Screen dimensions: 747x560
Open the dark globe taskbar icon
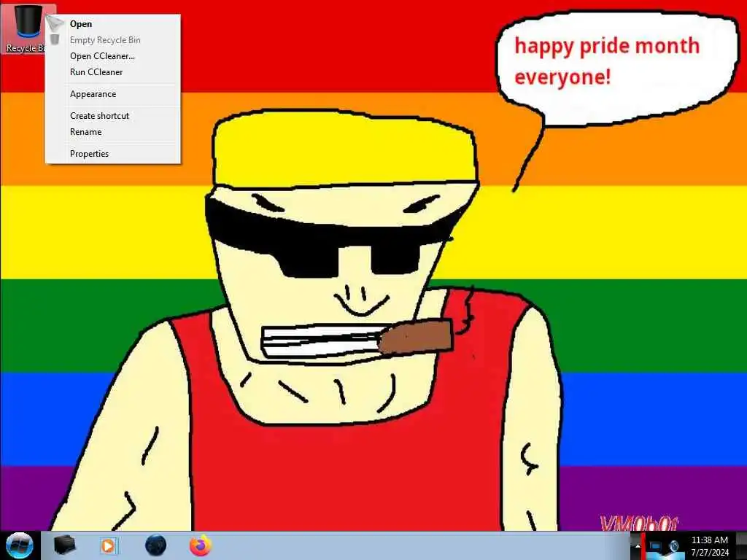pos(156,545)
